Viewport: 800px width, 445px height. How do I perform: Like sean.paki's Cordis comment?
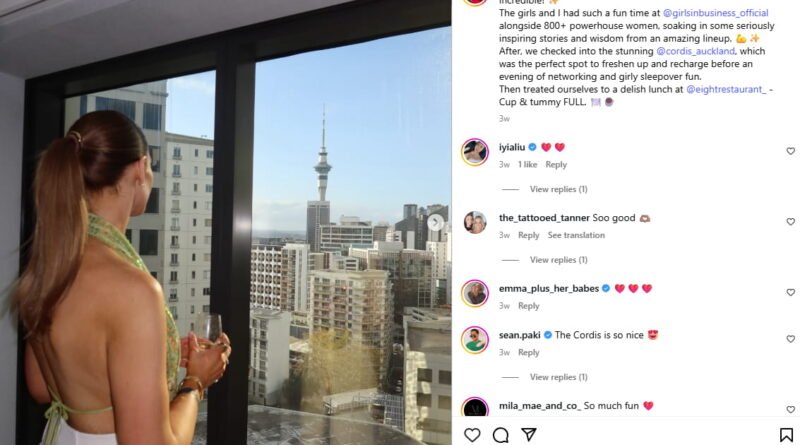790,339
